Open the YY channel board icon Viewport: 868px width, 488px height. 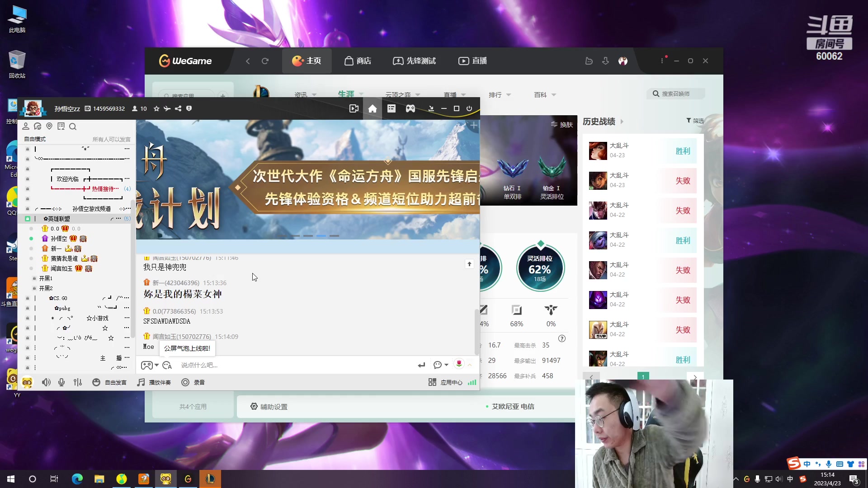tap(392, 108)
